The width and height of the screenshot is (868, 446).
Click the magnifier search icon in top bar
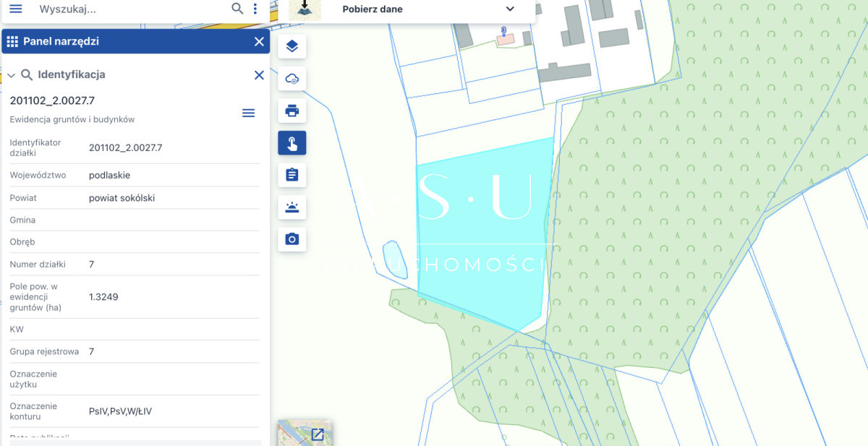tap(237, 9)
